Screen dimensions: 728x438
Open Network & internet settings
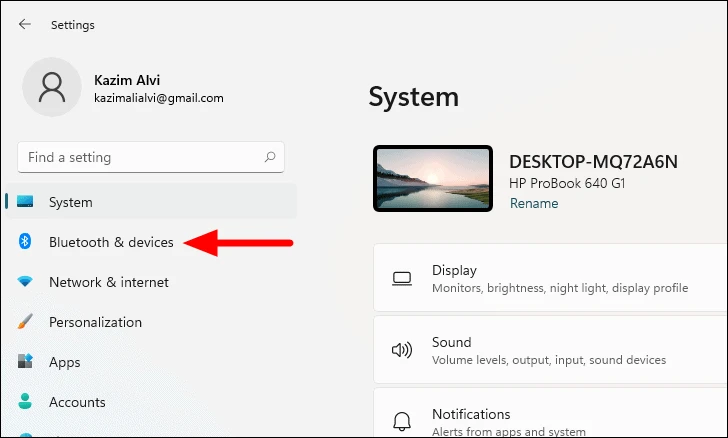tap(151, 282)
